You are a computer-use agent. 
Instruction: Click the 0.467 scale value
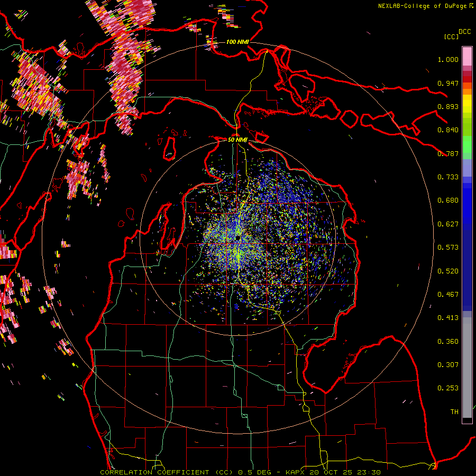point(448,295)
